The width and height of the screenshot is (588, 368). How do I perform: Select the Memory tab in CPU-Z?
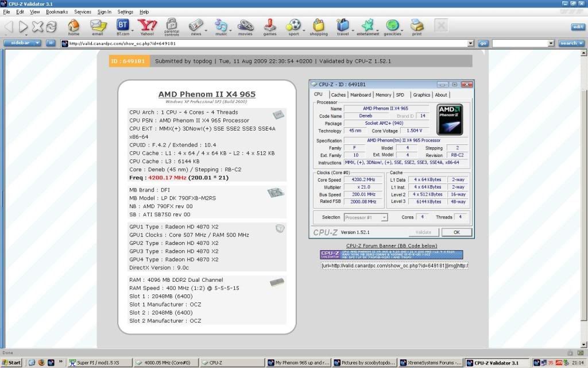383,95
